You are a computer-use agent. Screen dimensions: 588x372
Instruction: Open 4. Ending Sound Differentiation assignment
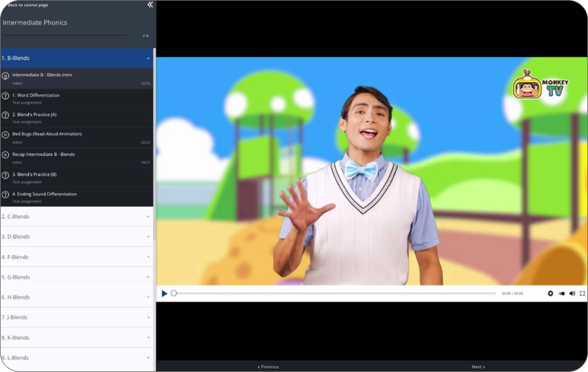[44, 194]
